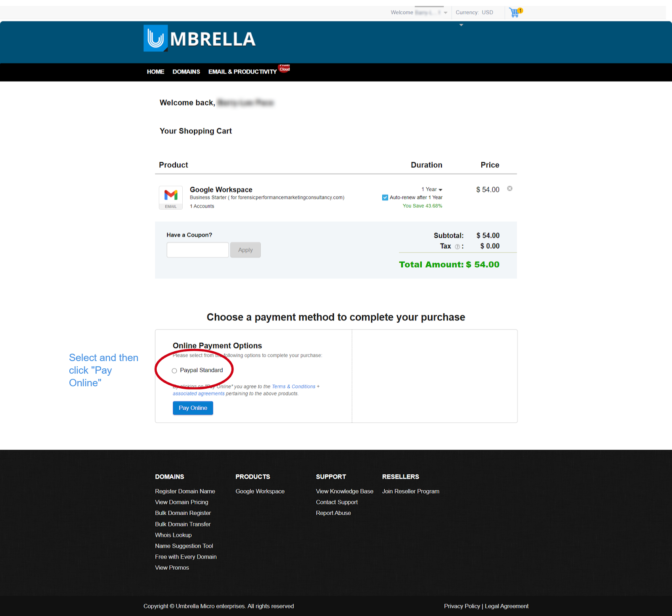Viewport: 672px width, 616px height.
Task: Join Reseller Program via footer link
Action: pos(411,491)
